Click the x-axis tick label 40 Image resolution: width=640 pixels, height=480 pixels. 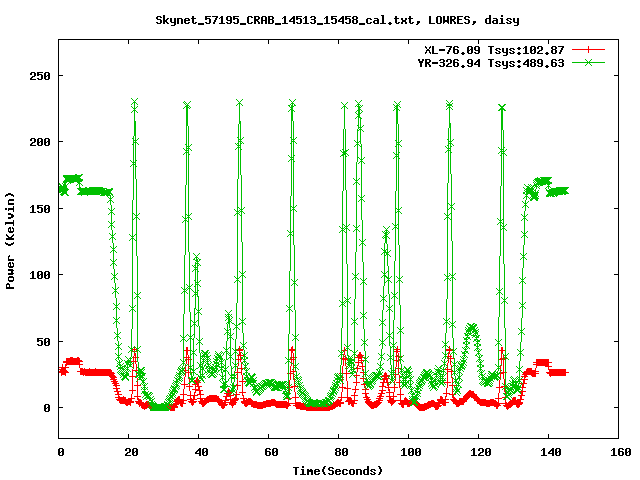coord(202,452)
